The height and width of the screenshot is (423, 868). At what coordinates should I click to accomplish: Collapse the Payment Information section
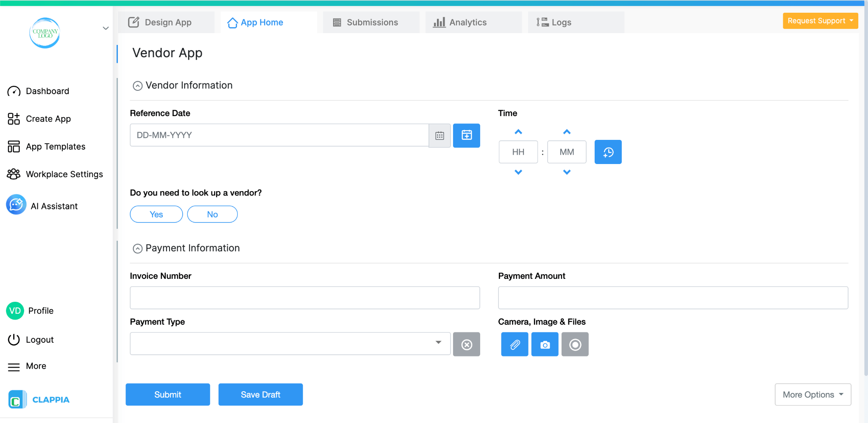(137, 248)
